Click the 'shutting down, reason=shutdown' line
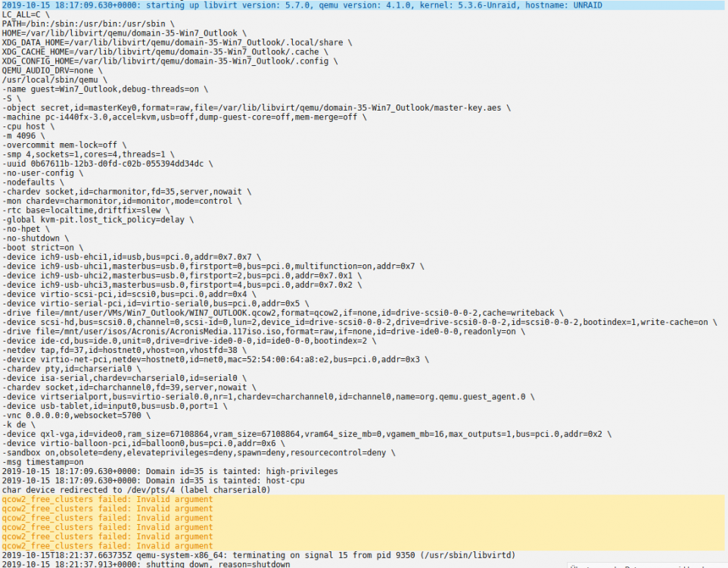Screen dimensions: 728x568 146,563
